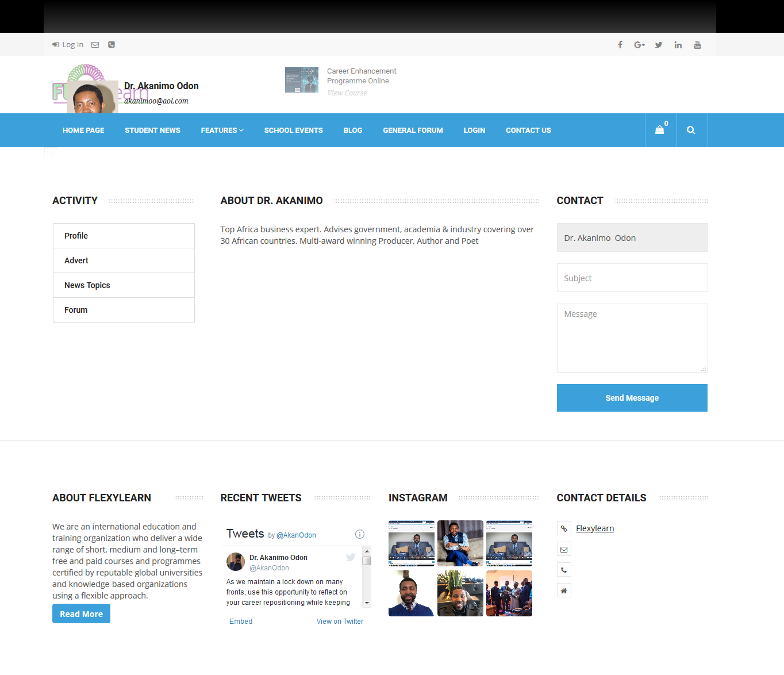The height and width of the screenshot is (675, 784).
Task: Click the Twitter bird icon in header
Action: 659,45
